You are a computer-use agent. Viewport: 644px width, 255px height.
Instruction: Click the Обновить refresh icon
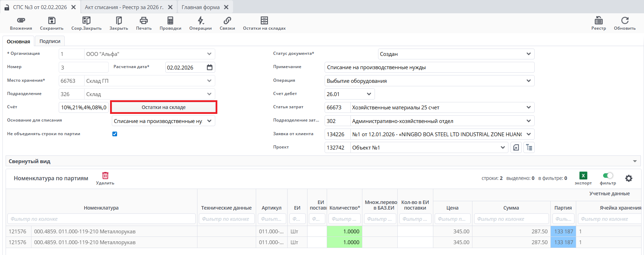(x=625, y=21)
